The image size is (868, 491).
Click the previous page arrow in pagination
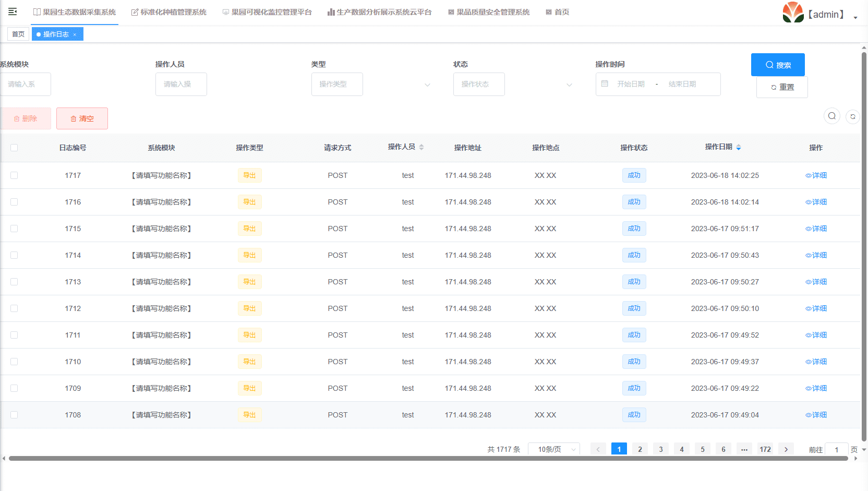(x=598, y=449)
